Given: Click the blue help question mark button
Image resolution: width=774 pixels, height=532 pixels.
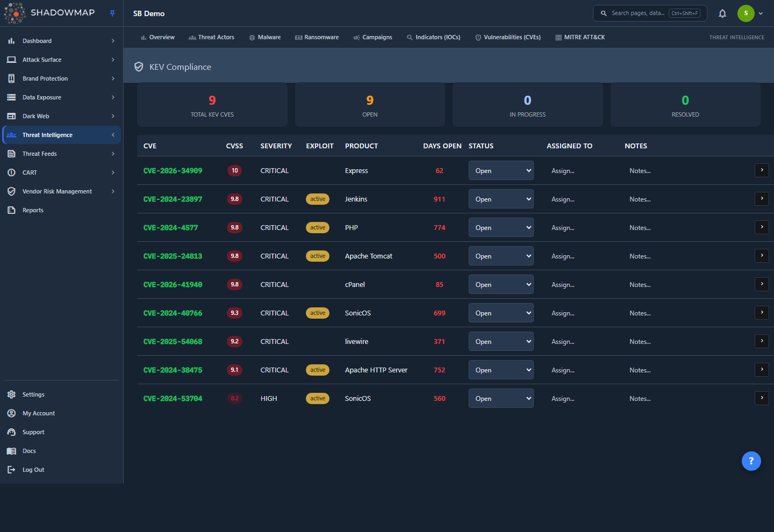Looking at the screenshot, I should click(751, 461).
